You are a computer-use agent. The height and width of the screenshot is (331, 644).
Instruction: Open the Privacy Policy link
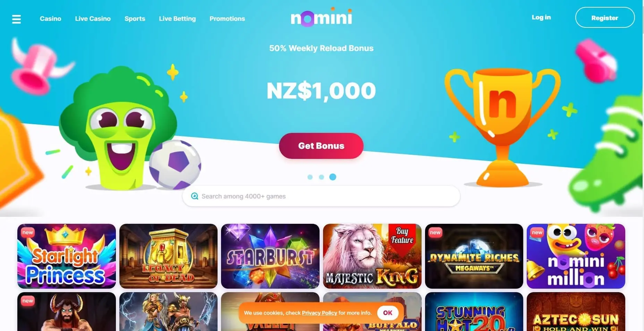click(319, 313)
